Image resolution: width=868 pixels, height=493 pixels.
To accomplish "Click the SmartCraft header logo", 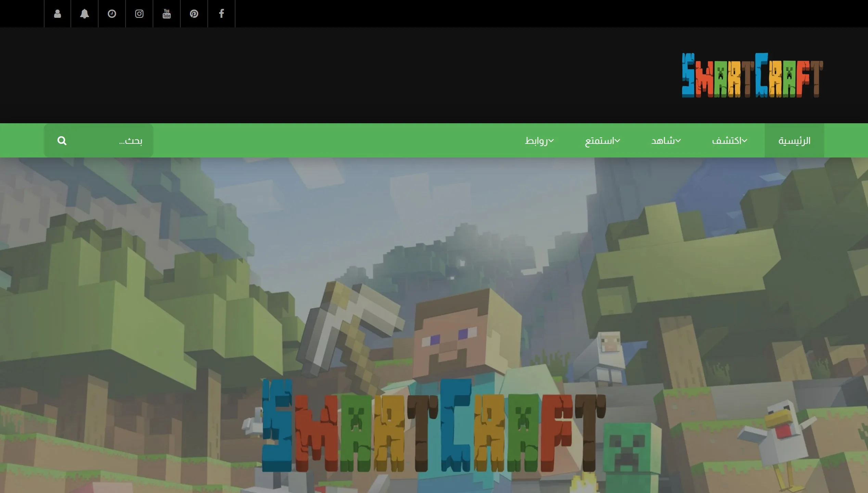I will pyautogui.click(x=752, y=75).
